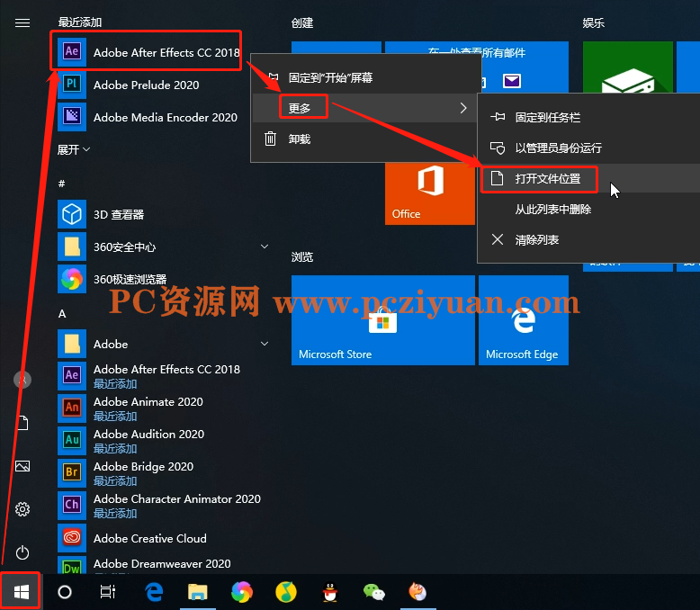700x610 pixels.
Task: Open Settings gear in Start sidebar
Action: tap(22, 509)
